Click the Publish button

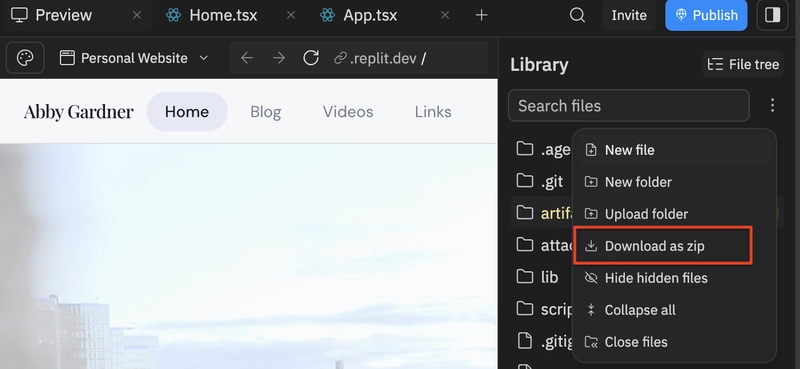pos(706,15)
